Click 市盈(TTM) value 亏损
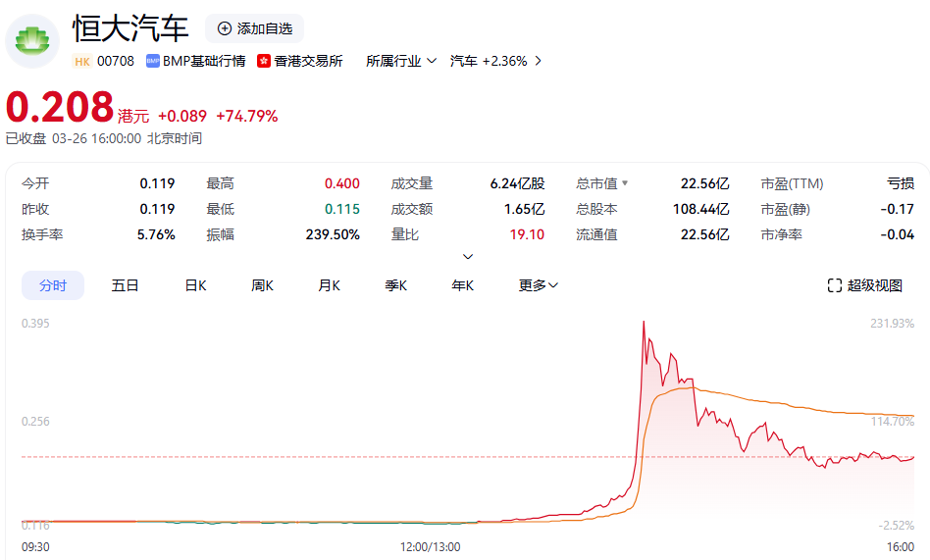Image resolution: width=930 pixels, height=560 pixels. (901, 183)
